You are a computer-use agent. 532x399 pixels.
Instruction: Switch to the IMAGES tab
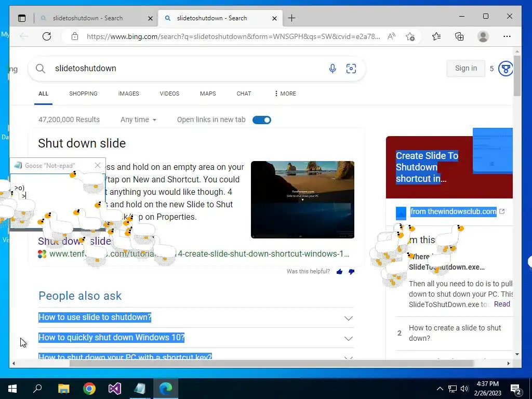[129, 94]
